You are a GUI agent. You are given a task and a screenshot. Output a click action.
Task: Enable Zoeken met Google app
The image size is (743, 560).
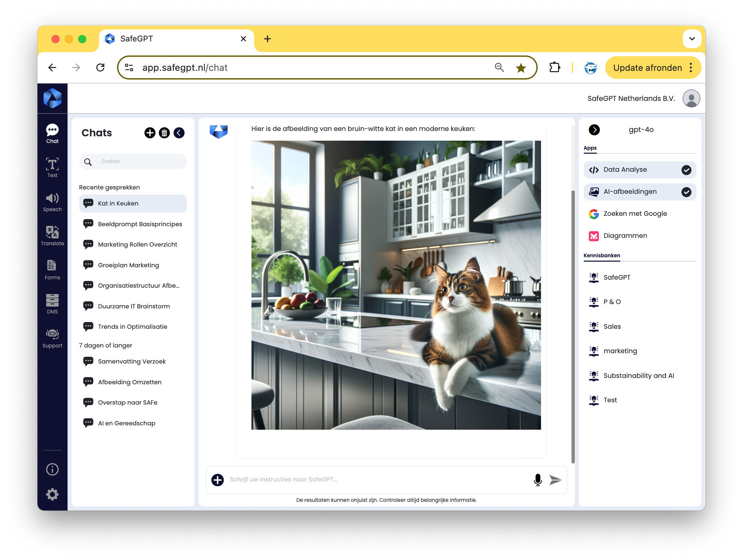pos(635,214)
